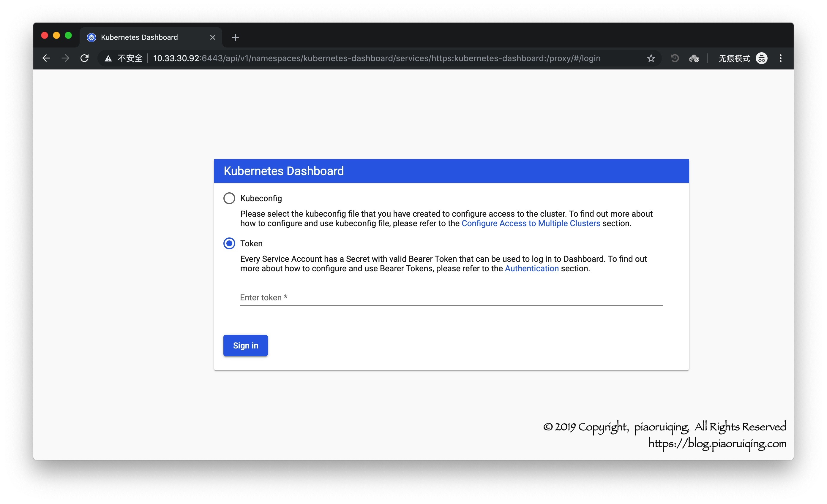Go back using the browser back arrow

coord(46,58)
